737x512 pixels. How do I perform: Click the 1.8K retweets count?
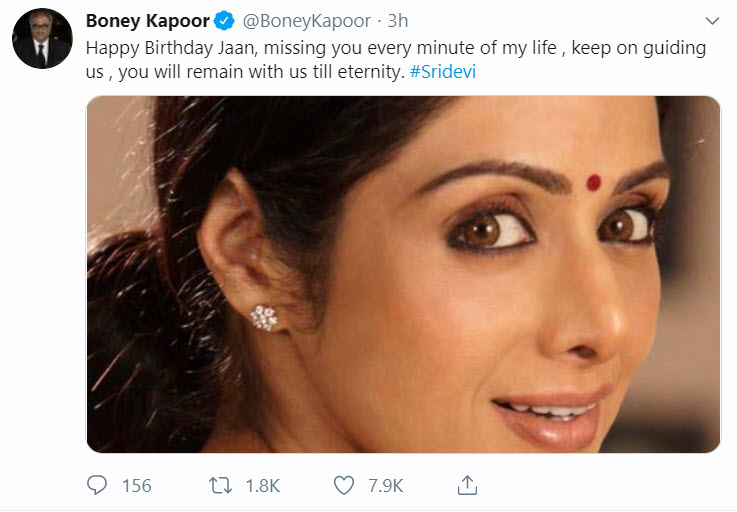pyautogui.click(x=263, y=486)
